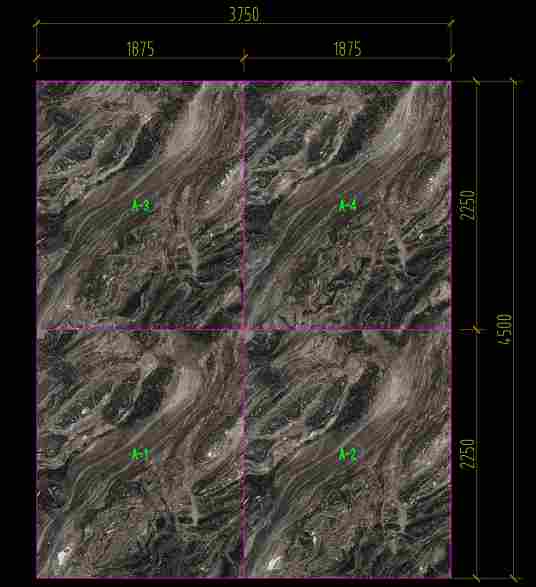536x587 pixels.
Task: Select the 4500 overall height dimension text
Action: point(504,329)
